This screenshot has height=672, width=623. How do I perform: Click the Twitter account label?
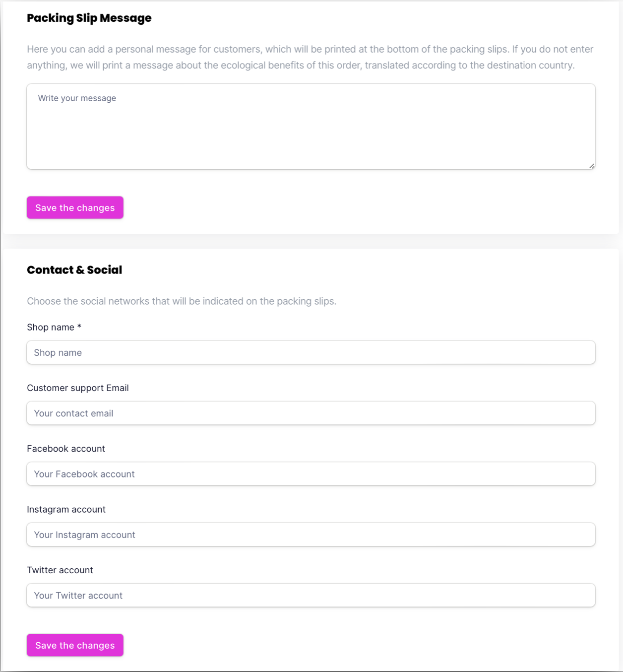click(x=60, y=570)
